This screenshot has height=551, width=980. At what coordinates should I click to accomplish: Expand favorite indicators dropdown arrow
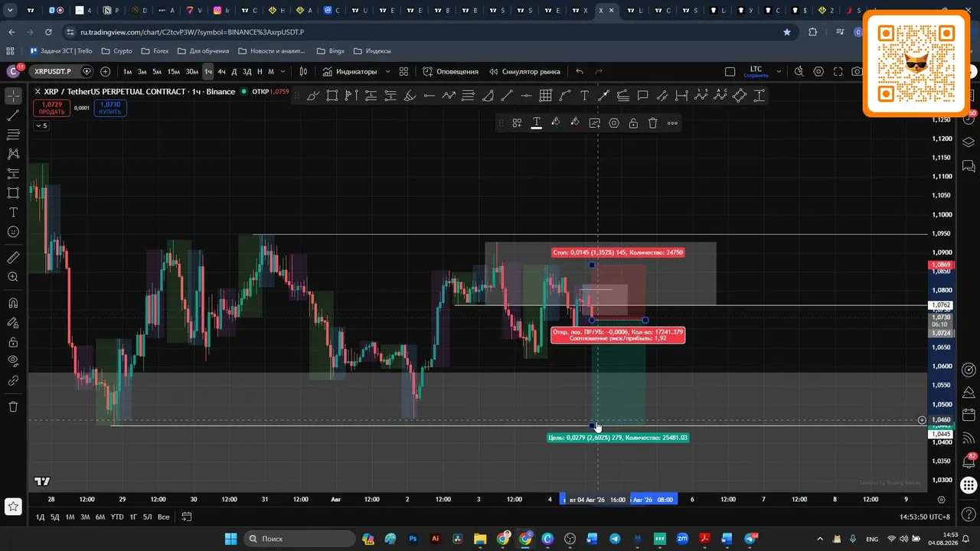coord(387,71)
